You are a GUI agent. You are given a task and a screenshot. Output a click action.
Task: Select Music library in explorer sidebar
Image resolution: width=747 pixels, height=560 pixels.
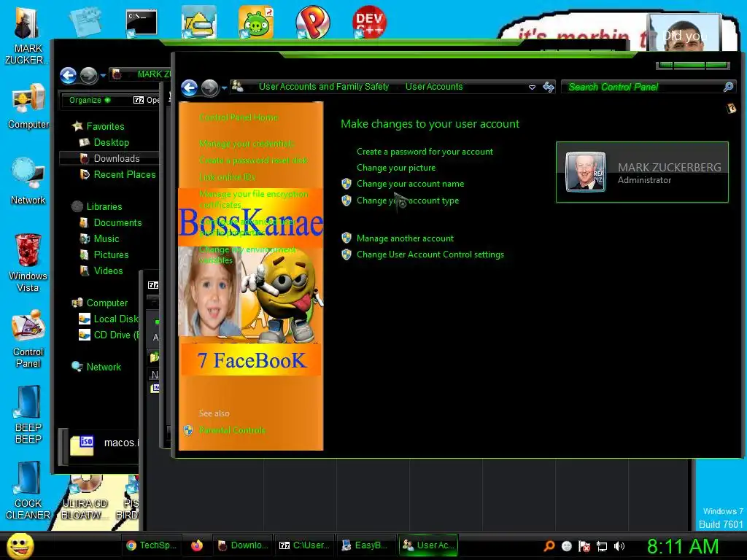107,238
